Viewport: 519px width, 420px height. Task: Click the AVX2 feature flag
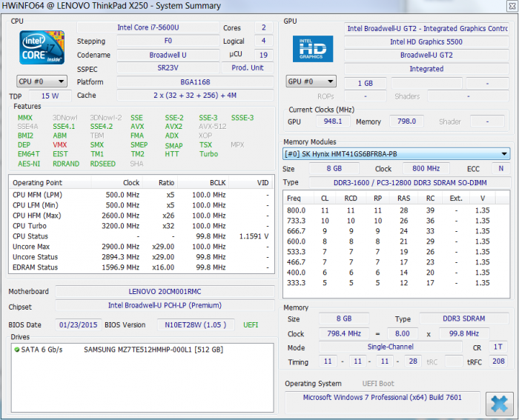(x=173, y=127)
